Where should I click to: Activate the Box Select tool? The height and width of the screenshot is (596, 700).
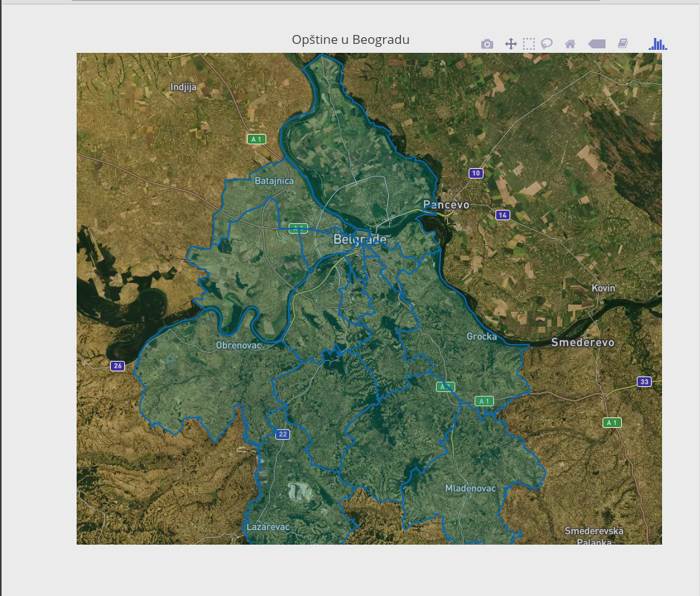click(x=529, y=44)
